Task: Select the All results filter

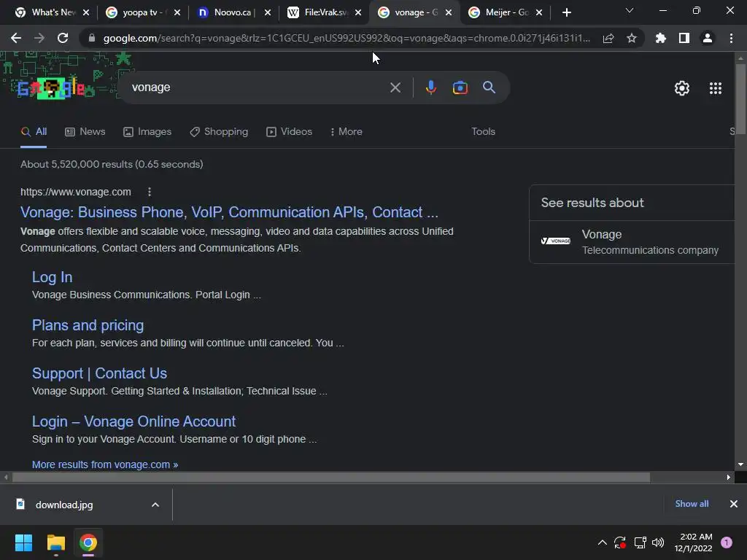Action: tap(34, 132)
